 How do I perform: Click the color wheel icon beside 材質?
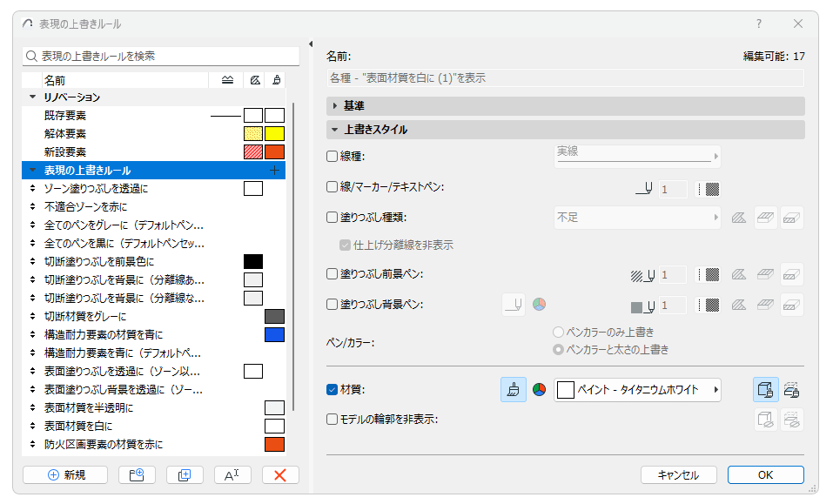[539, 390]
